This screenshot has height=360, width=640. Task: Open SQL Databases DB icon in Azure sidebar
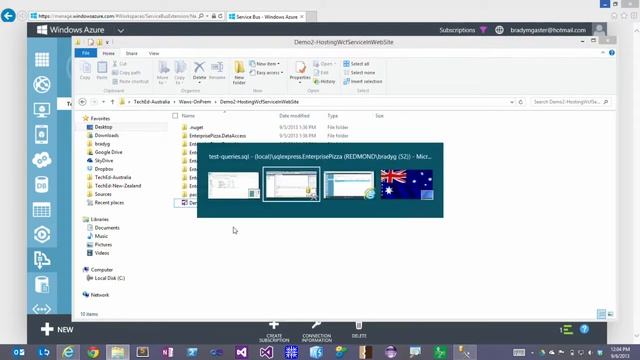pyautogui.click(x=42, y=185)
